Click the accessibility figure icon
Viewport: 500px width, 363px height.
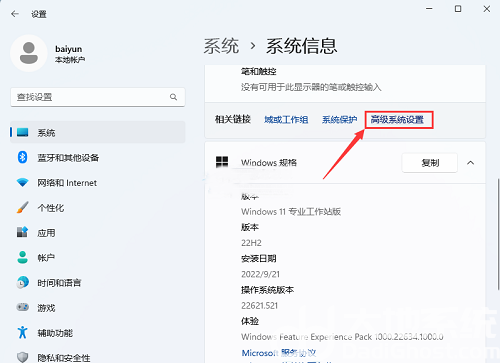(x=22, y=332)
